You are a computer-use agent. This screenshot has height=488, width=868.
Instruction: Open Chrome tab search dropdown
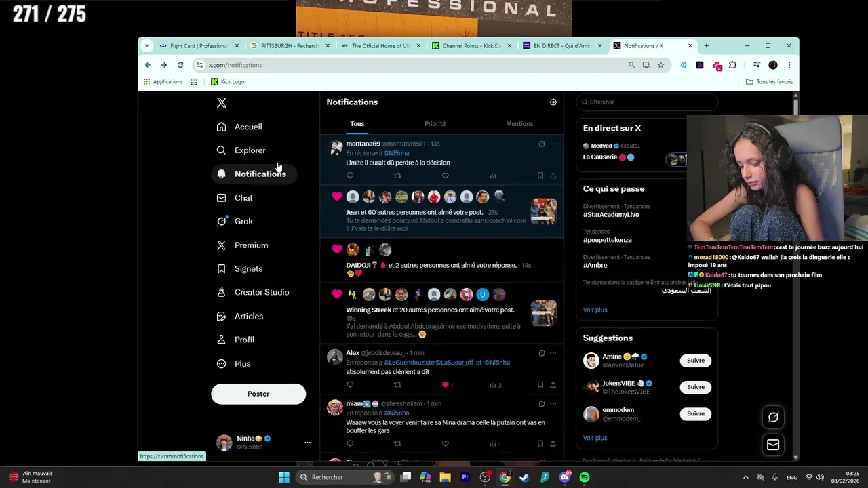(x=146, y=46)
